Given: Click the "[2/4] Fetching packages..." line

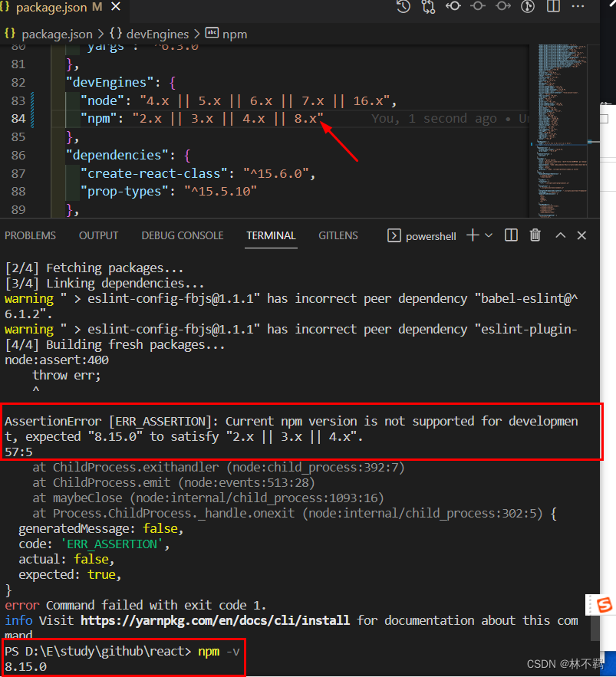Looking at the screenshot, I should [94, 268].
